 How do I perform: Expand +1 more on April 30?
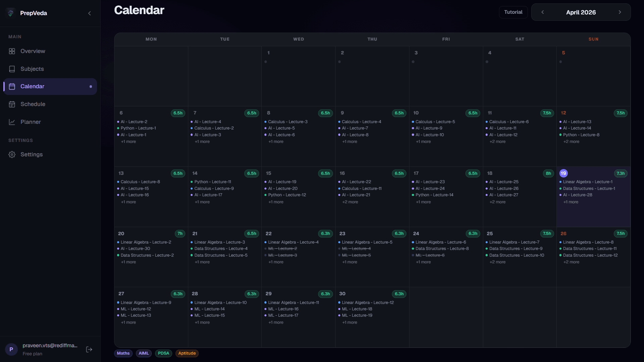tap(350, 322)
